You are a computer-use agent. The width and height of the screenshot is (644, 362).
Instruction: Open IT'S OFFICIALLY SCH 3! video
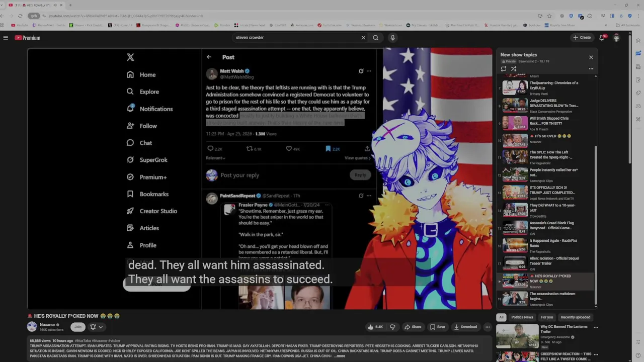click(x=546, y=193)
